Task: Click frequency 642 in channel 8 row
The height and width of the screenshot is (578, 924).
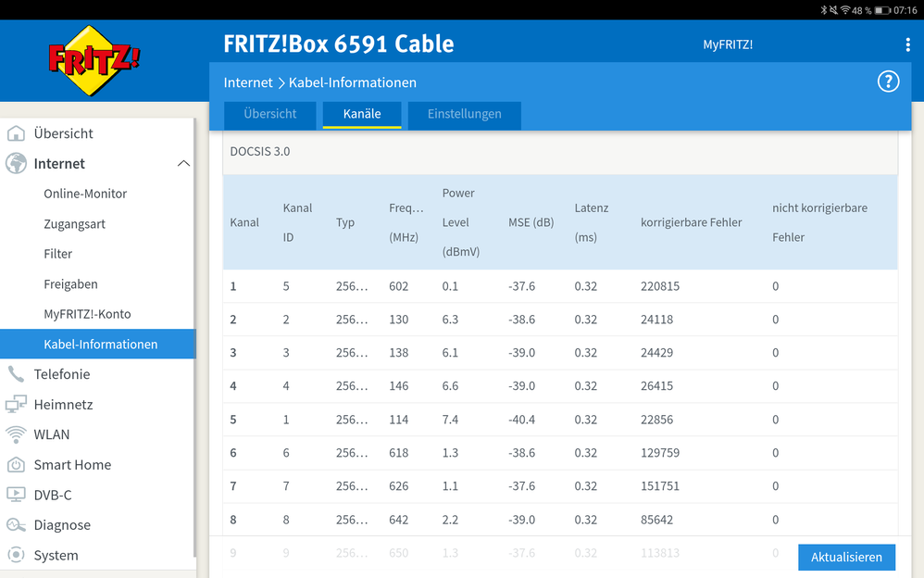Action: pos(398,520)
